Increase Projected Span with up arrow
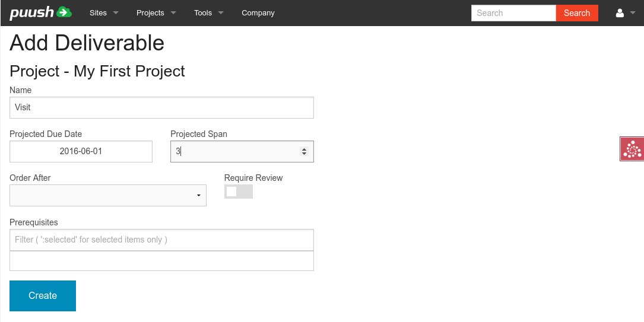This screenshot has height=322, width=644. coord(304,149)
